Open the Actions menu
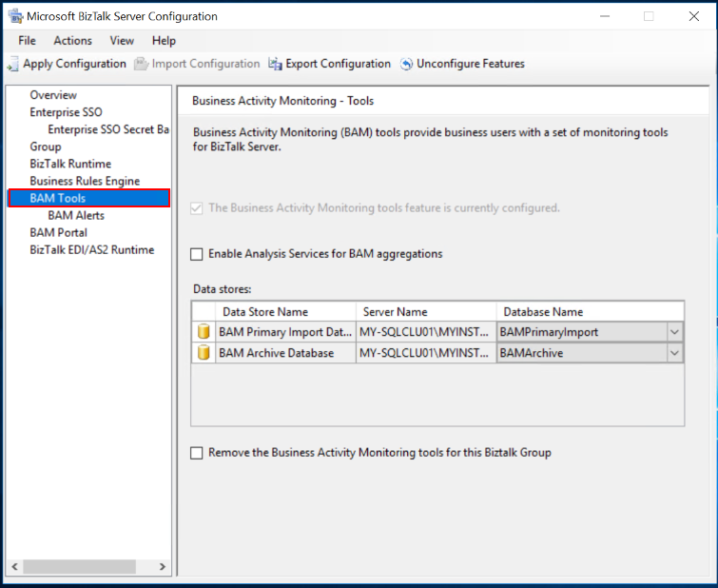718x588 pixels. tap(73, 41)
